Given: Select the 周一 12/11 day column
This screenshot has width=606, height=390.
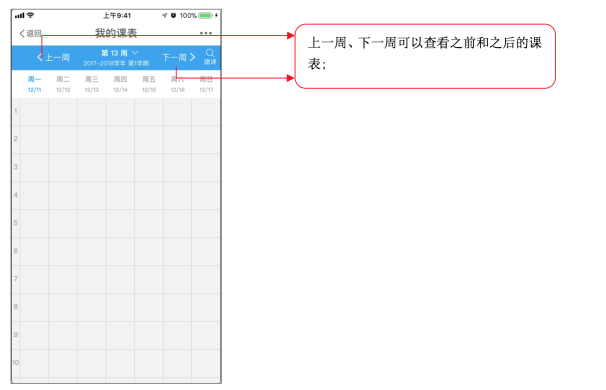Looking at the screenshot, I should 34,84.
